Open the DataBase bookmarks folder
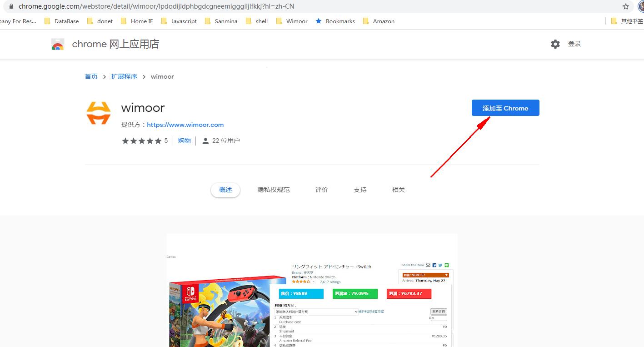Screen dimensions: 644x347 [x=61, y=21]
